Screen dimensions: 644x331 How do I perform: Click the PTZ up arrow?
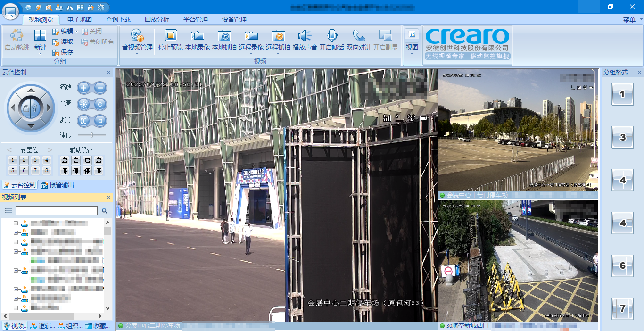tap(31, 91)
